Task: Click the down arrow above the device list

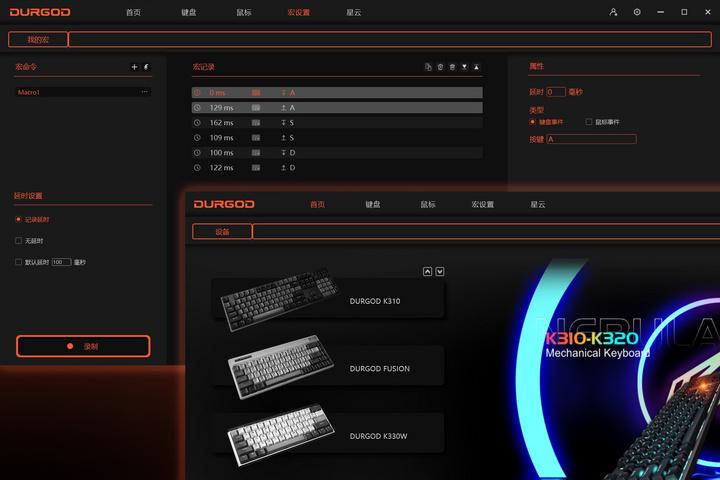Action: (x=439, y=271)
